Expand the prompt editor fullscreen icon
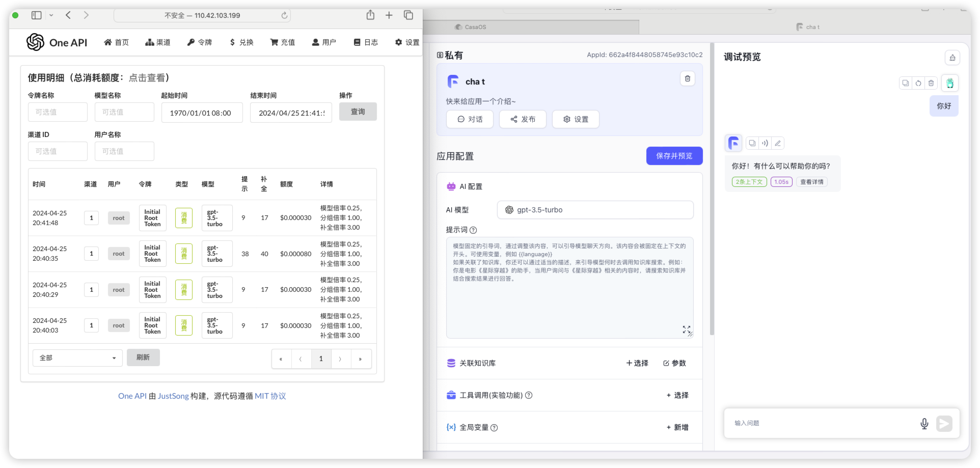Viewport: 980px width, 468px height. tap(687, 329)
